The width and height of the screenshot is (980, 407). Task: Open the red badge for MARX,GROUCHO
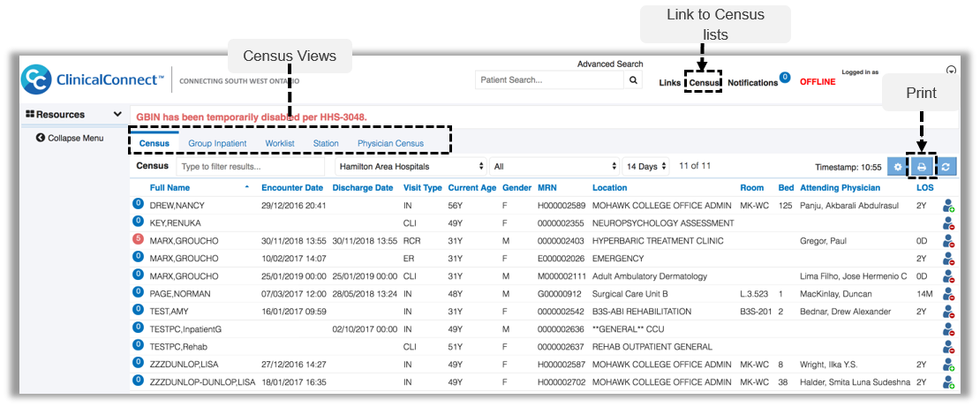(x=138, y=240)
